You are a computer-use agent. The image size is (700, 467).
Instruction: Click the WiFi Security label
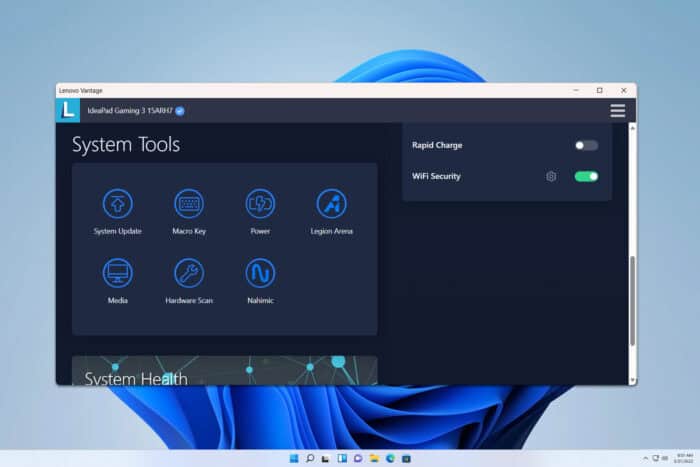(x=436, y=176)
